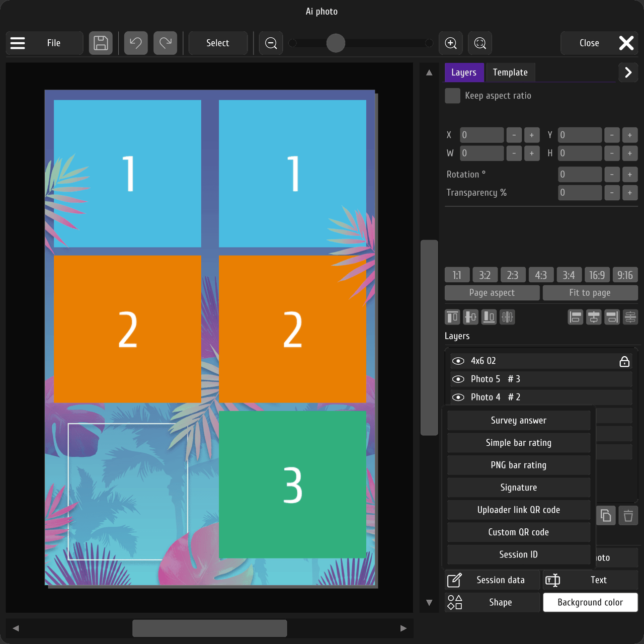Click the distribute horizontally icon
The height and width of the screenshot is (644, 644).
point(507,317)
